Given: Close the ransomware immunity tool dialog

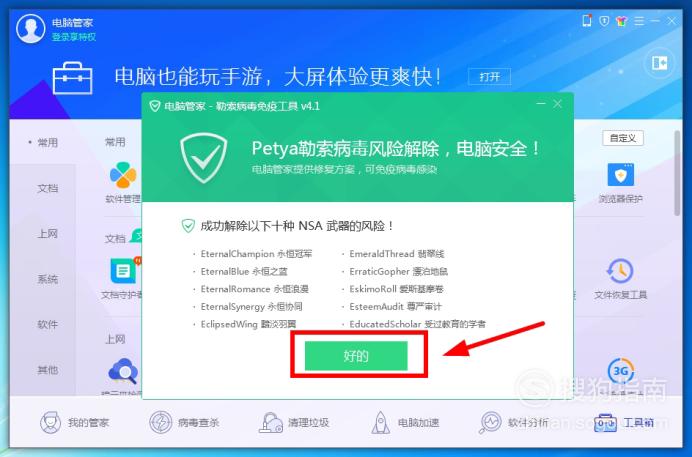Looking at the screenshot, I should (x=558, y=104).
